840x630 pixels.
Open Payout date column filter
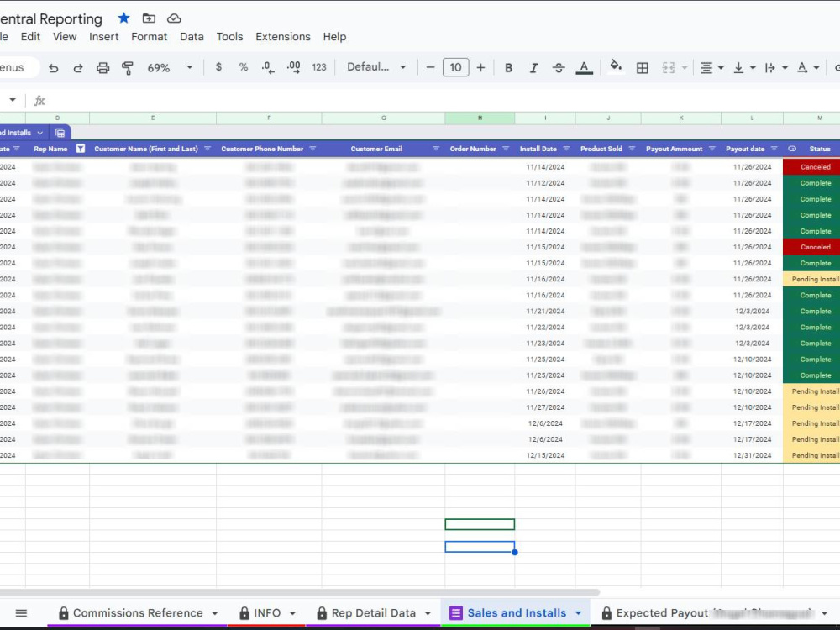pyautogui.click(x=774, y=149)
